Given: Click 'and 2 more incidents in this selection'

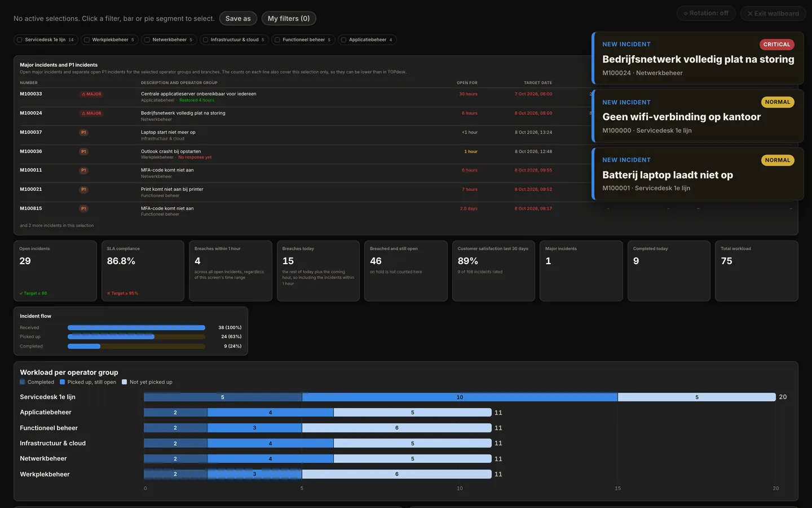Looking at the screenshot, I should point(57,226).
